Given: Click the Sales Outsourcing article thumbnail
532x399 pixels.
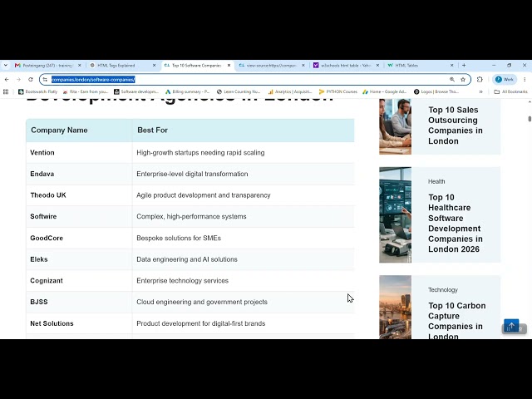Looking at the screenshot, I should tap(396, 126).
